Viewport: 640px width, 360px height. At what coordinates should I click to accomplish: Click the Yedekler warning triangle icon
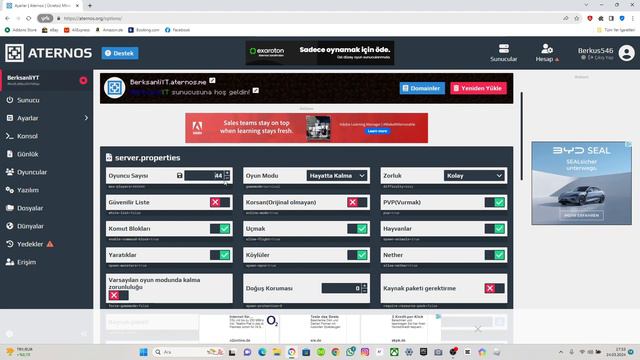[50, 244]
